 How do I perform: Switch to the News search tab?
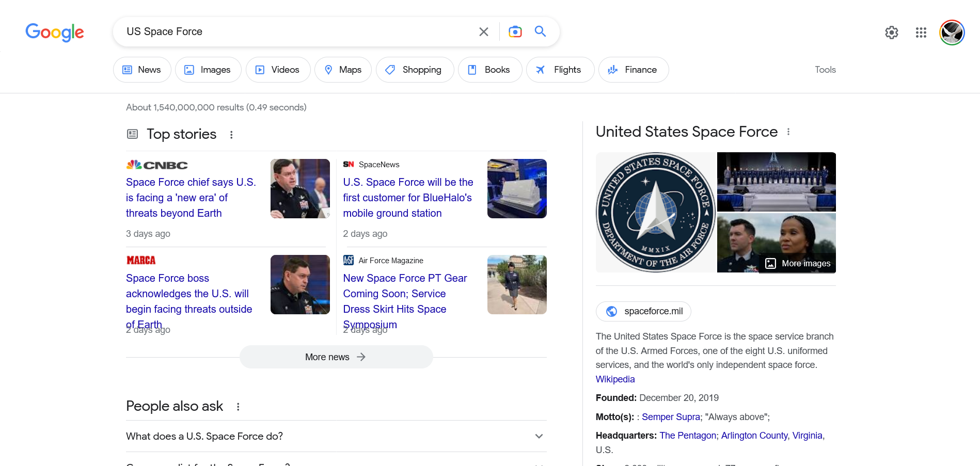click(141, 69)
